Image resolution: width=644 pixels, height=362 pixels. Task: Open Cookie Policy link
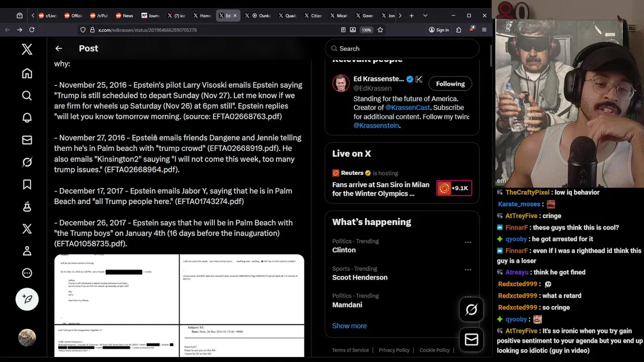pyautogui.click(x=435, y=350)
